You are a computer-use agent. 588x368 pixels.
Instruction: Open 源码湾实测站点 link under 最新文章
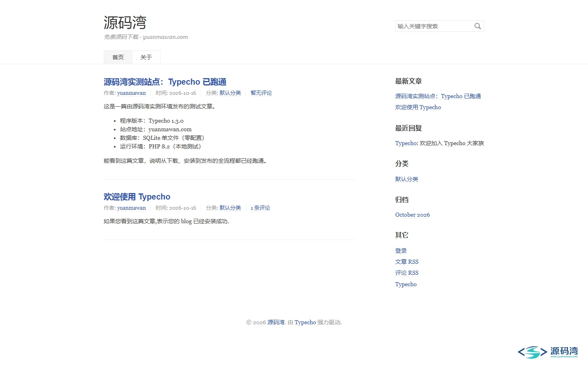pyautogui.click(x=438, y=96)
